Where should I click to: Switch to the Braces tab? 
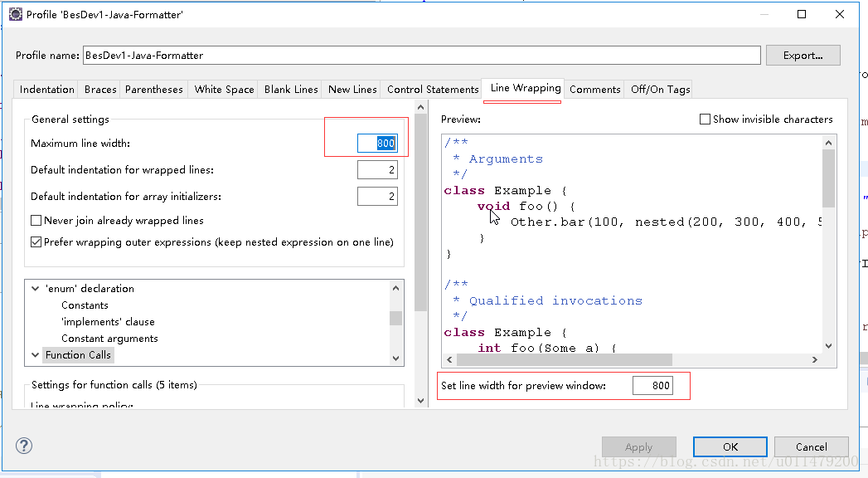100,89
